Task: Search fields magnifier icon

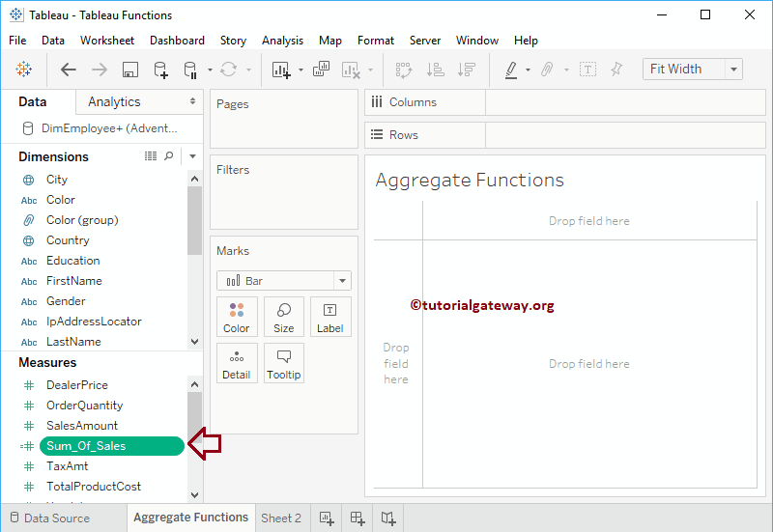Action: pyautogui.click(x=168, y=156)
